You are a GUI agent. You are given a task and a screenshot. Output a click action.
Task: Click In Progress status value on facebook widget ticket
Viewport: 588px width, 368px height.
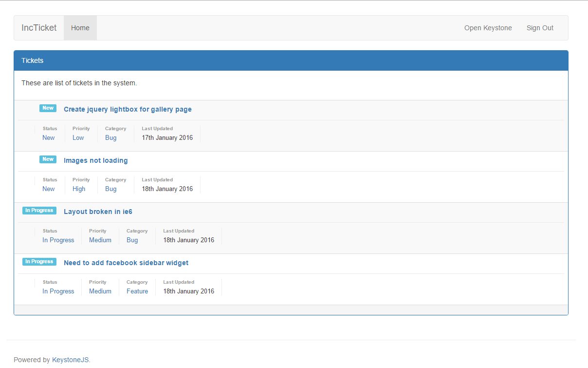pyautogui.click(x=58, y=291)
